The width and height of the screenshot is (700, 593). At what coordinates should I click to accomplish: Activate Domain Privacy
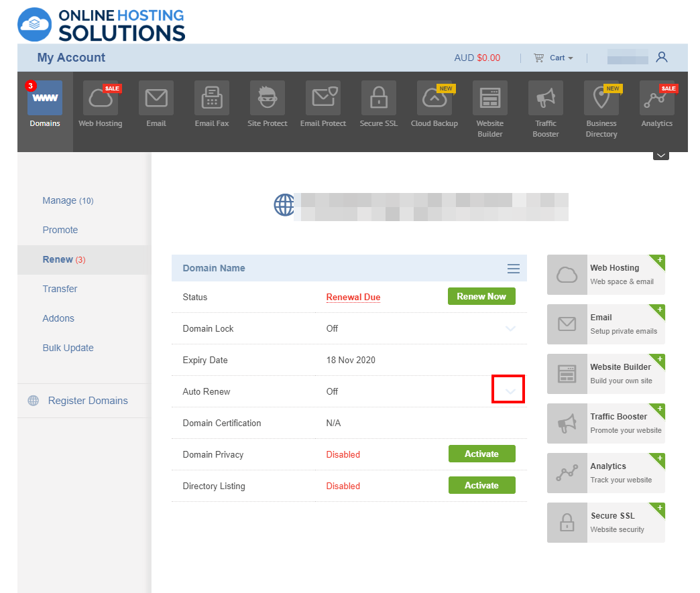point(481,454)
